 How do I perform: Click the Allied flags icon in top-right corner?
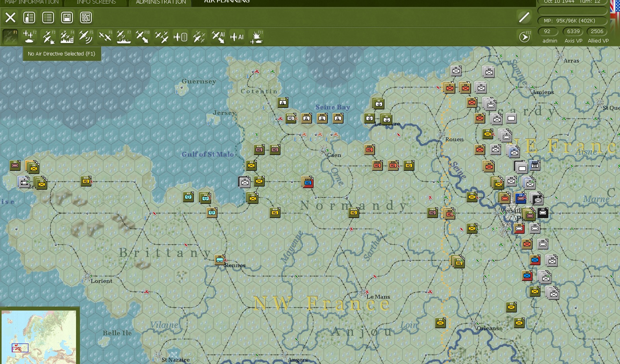(615, 10)
